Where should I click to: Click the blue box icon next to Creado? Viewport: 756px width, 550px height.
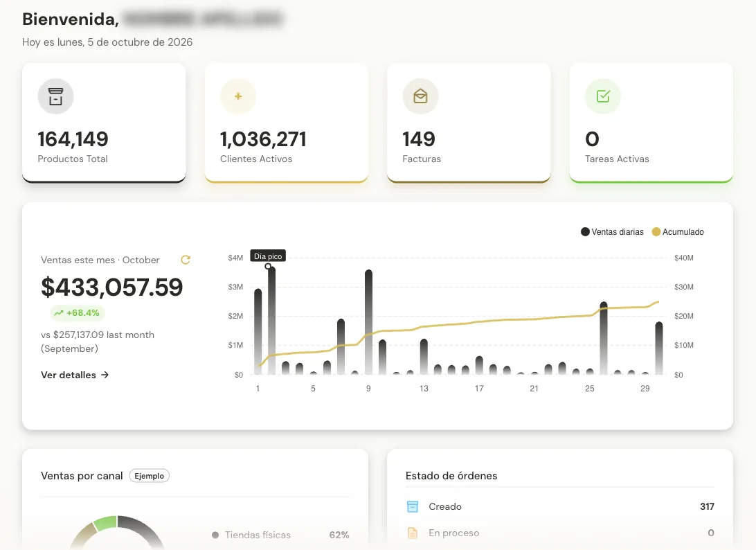point(413,506)
